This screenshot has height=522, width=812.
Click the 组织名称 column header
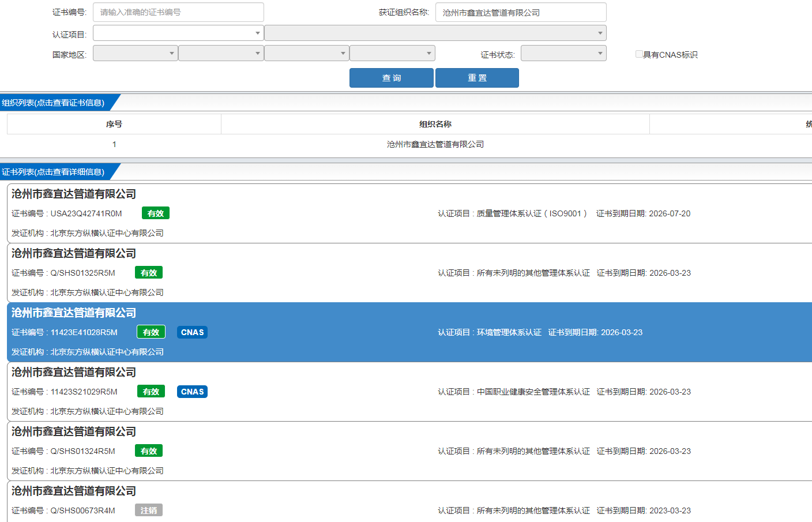point(435,124)
